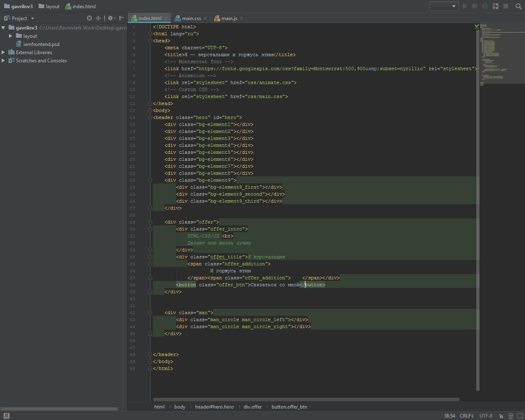Fold the bg-element9 div at line 23
Image resolution: width=525 pixels, height=420 pixels.
coord(150,180)
